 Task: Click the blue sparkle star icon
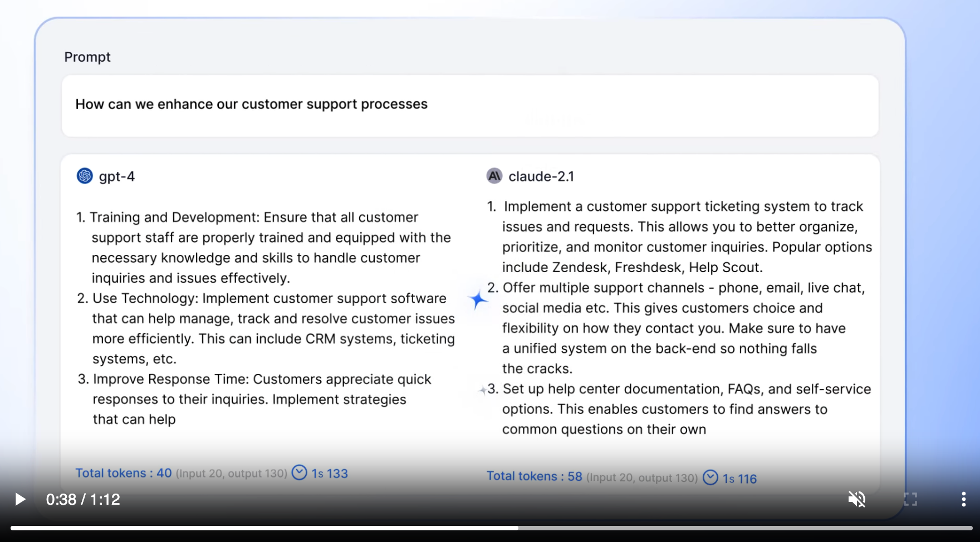478,300
